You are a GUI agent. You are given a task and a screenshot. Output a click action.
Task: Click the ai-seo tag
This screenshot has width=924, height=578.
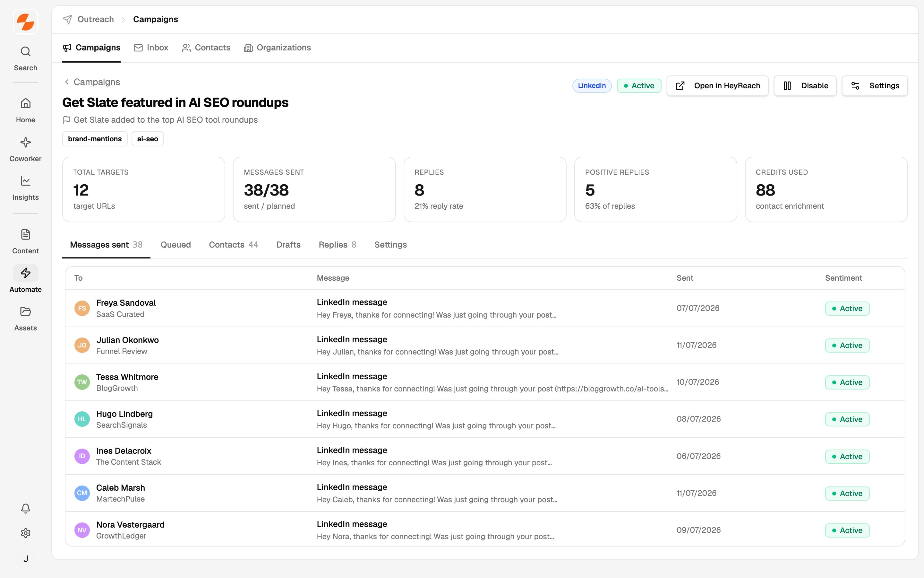point(147,139)
